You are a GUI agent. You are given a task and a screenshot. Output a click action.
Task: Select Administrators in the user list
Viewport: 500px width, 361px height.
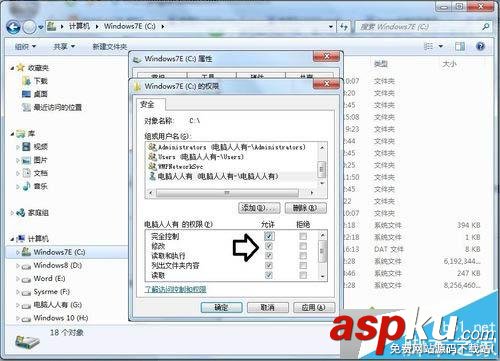[x=230, y=147]
